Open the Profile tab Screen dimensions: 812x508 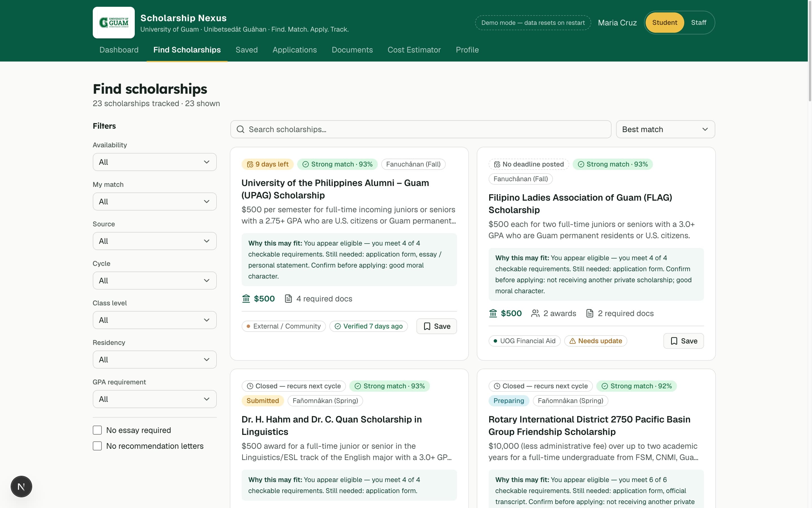pos(467,50)
